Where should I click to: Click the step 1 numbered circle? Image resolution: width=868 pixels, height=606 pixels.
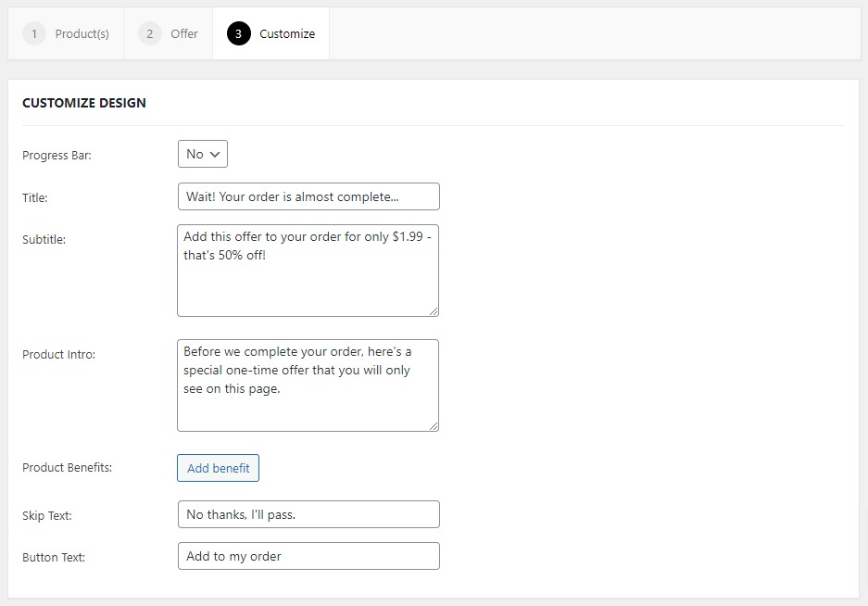(x=34, y=33)
